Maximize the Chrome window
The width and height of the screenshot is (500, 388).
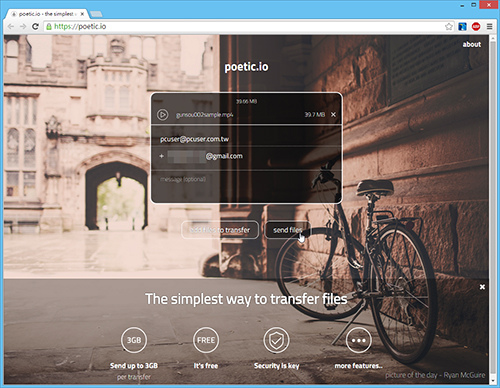(474, 5)
